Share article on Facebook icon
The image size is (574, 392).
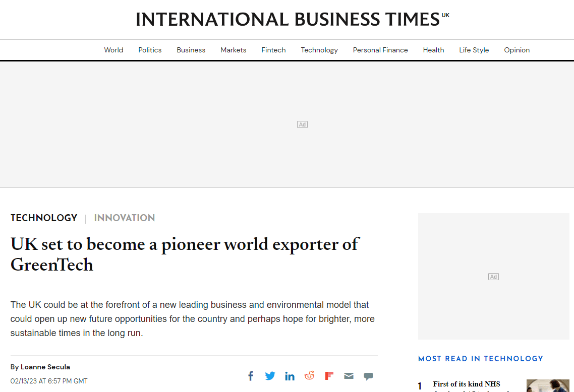pos(251,376)
